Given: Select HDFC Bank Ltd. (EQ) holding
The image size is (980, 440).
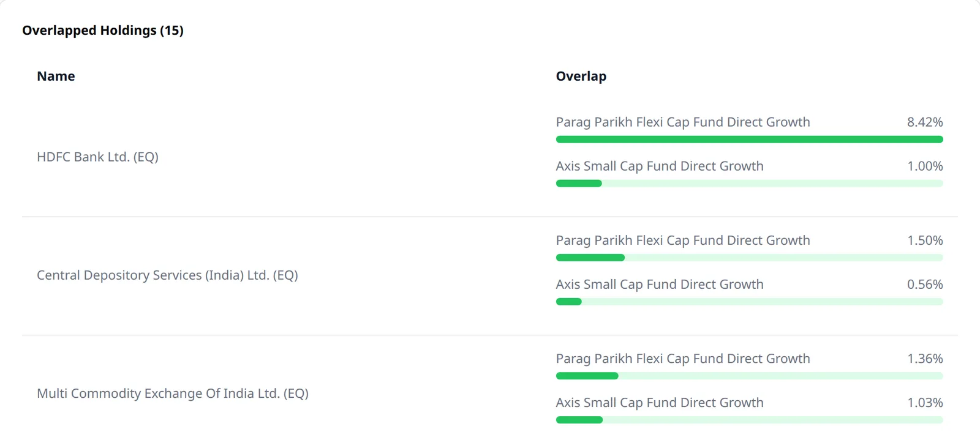Looking at the screenshot, I should (97, 157).
